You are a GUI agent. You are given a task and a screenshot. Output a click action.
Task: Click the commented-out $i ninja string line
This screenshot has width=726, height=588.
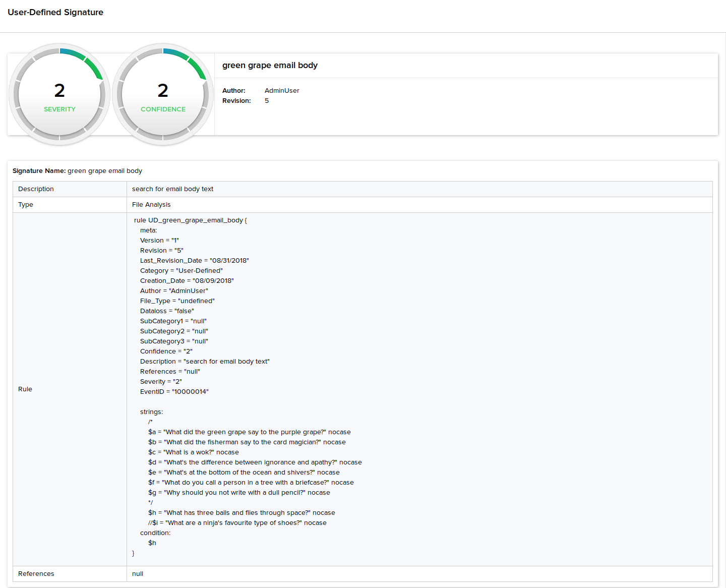pyautogui.click(x=237, y=523)
